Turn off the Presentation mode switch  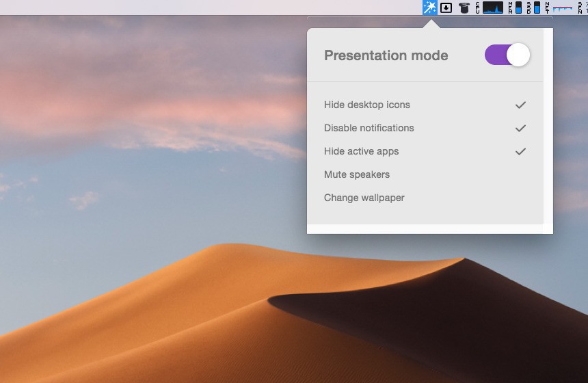(x=507, y=55)
